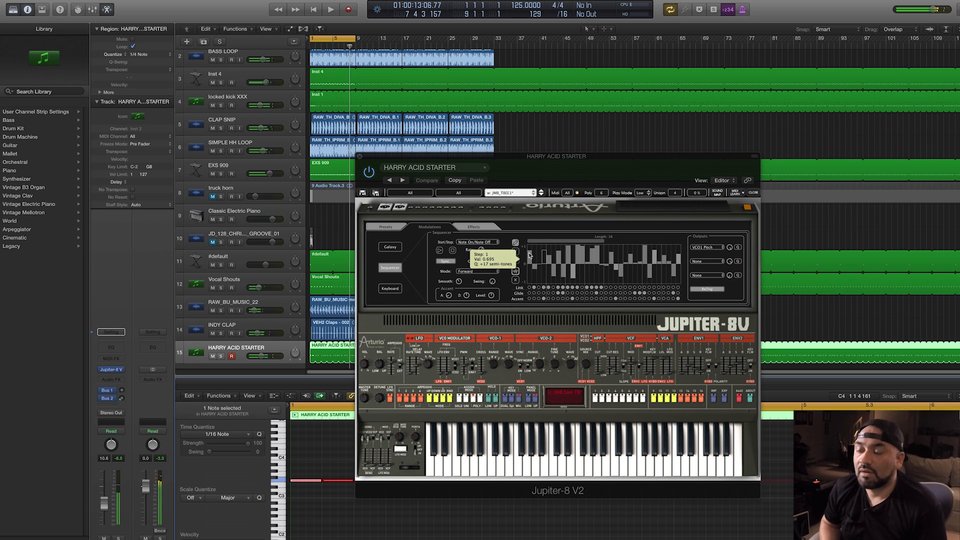Toggle the yellow Cycle mode button

tap(670, 9)
